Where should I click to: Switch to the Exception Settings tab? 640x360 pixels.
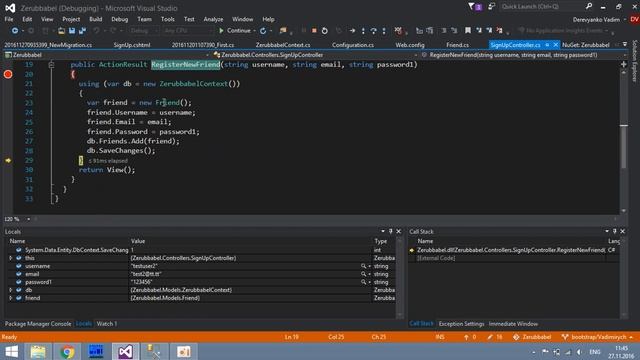point(461,324)
